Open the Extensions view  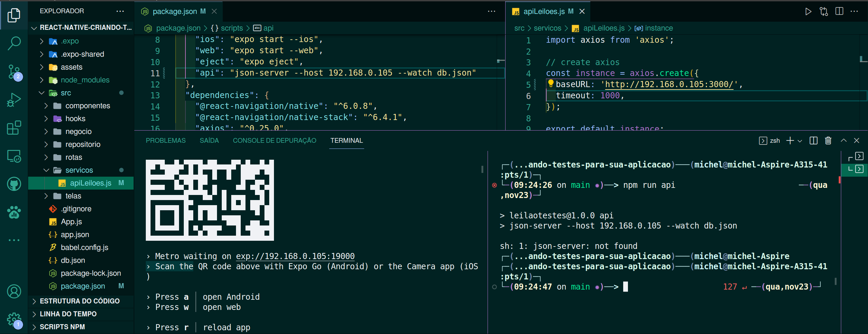[x=14, y=128]
